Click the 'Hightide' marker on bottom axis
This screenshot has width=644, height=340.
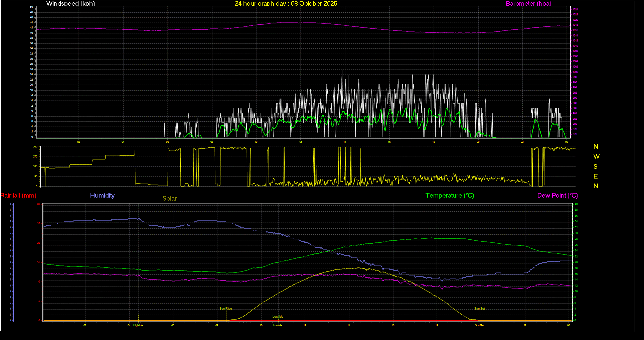pyautogui.click(x=138, y=325)
